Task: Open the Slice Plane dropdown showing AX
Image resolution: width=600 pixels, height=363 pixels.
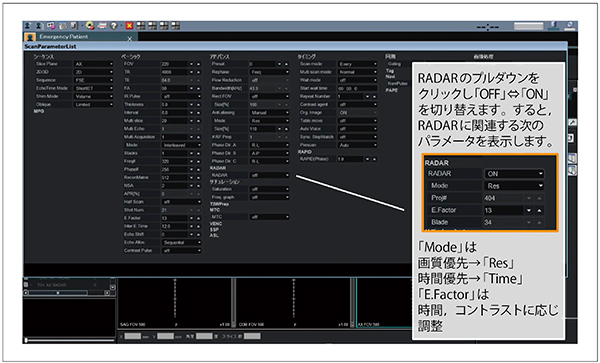Action: point(93,64)
